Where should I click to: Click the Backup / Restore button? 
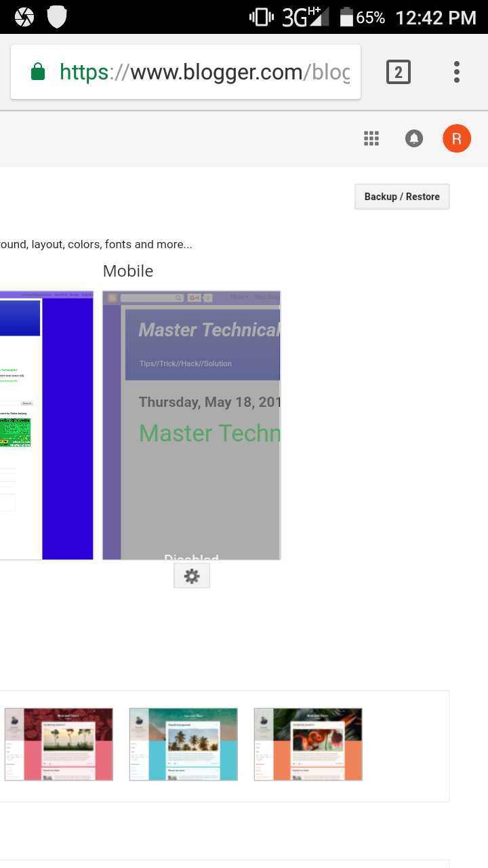click(x=402, y=197)
